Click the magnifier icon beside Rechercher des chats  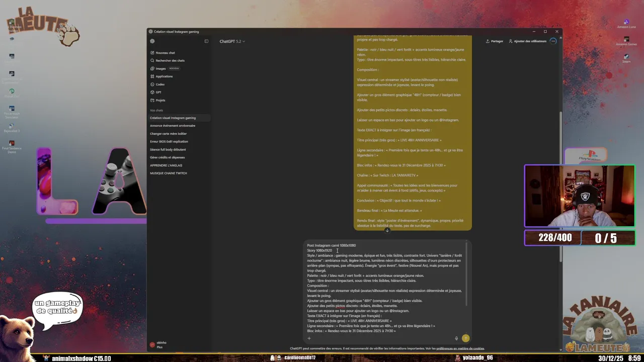coord(152,60)
